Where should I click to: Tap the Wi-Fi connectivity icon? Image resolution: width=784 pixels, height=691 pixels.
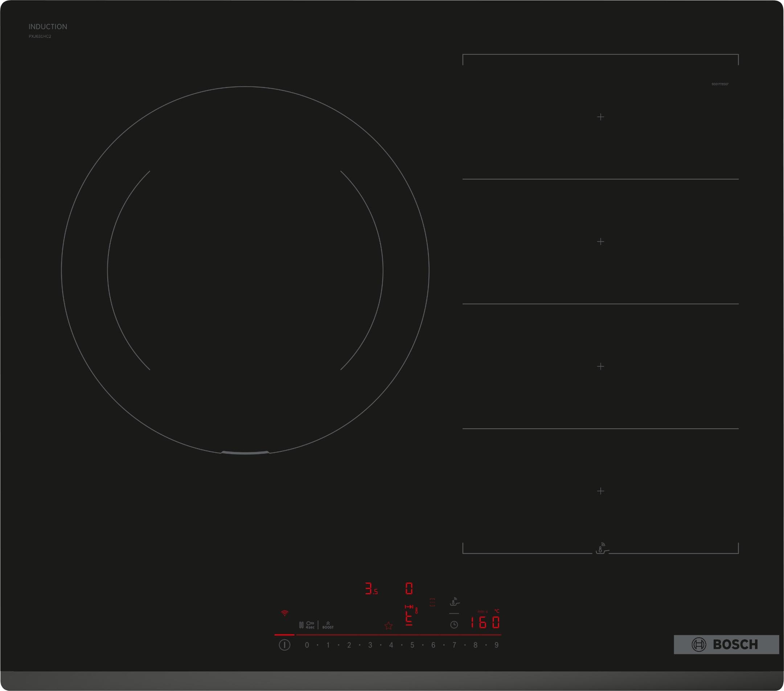(284, 613)
